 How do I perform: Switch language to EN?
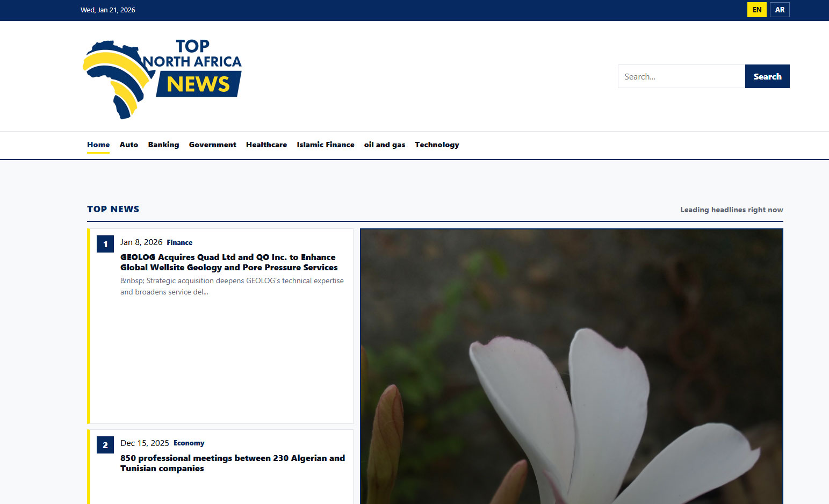[756, 10]
